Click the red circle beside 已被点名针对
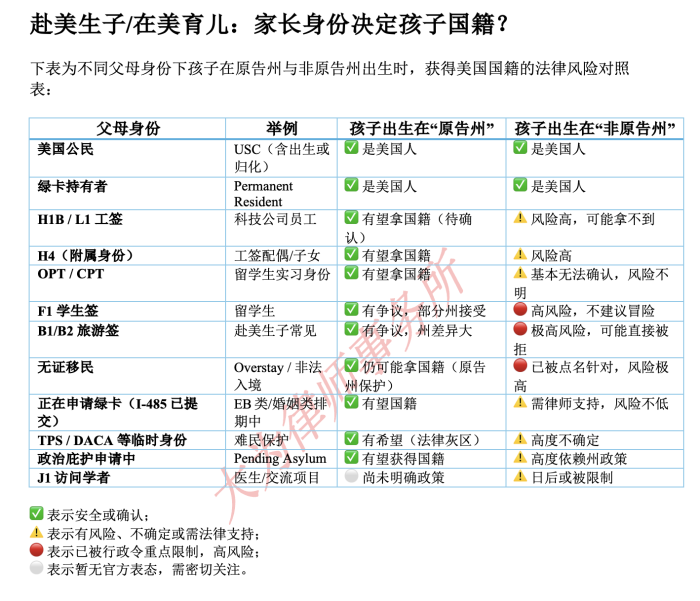 coord(520,366)
